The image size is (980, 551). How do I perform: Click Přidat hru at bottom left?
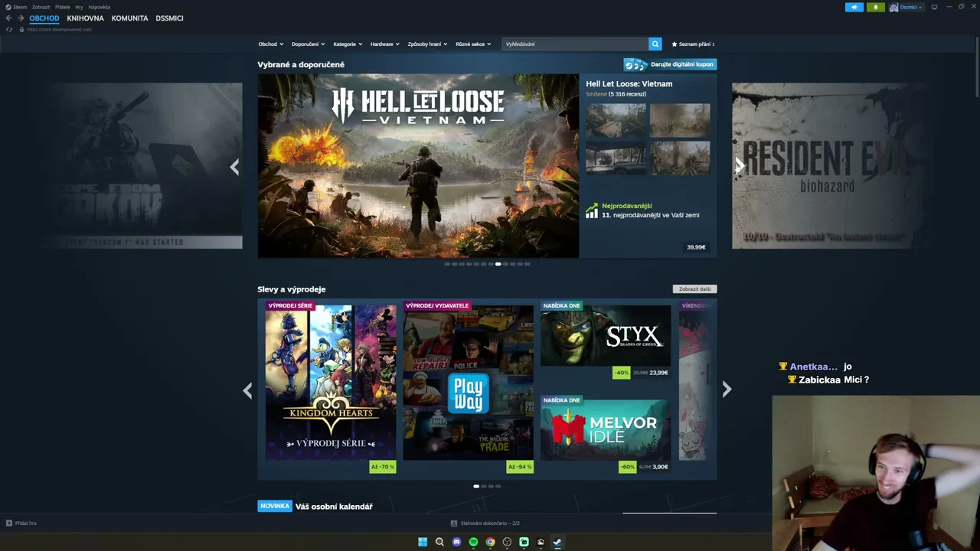coord(26,523)
